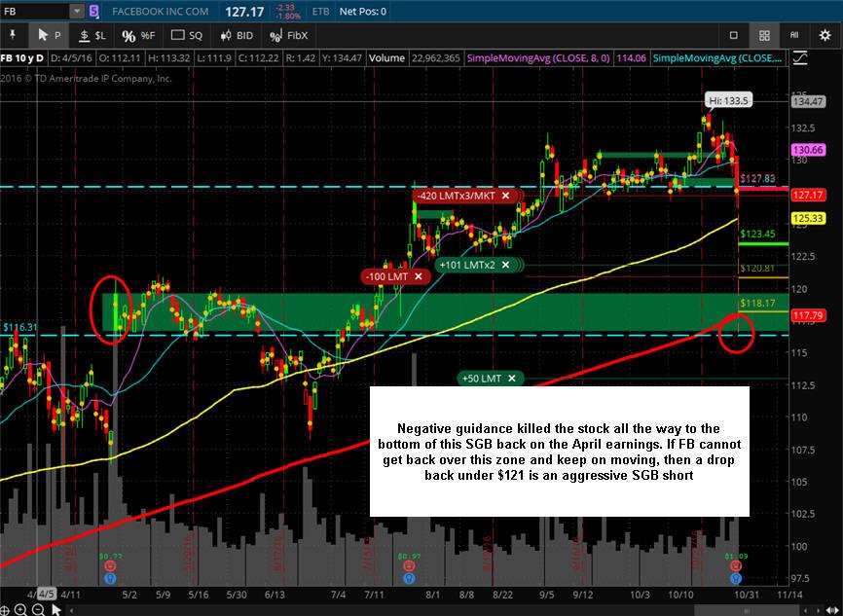
Task: Click the Net Pos: 0 label
Action: pyautogui.click(x=362, y=12)
